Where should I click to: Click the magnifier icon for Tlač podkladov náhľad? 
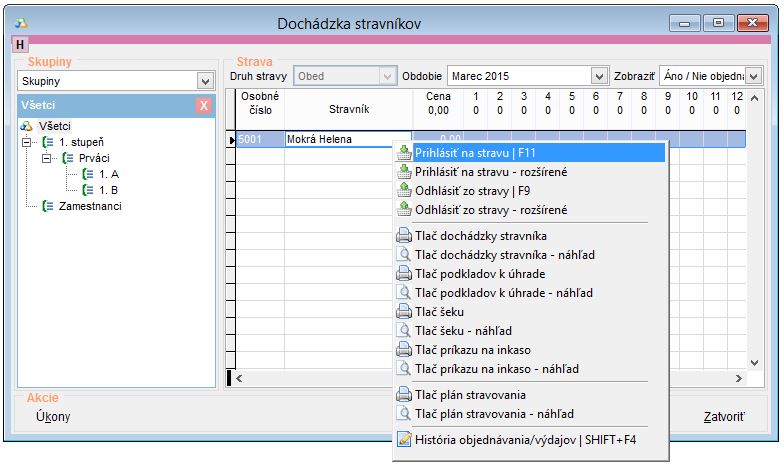[403, 293]
